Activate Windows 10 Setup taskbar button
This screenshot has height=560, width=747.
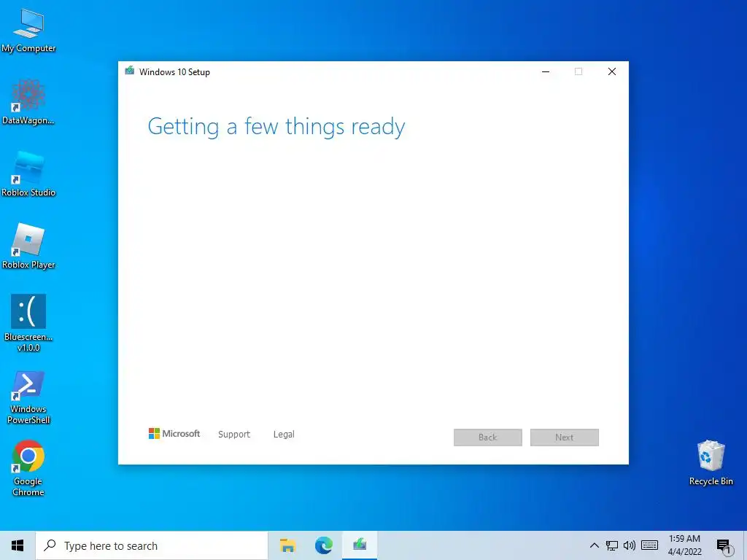pos(360,545)
